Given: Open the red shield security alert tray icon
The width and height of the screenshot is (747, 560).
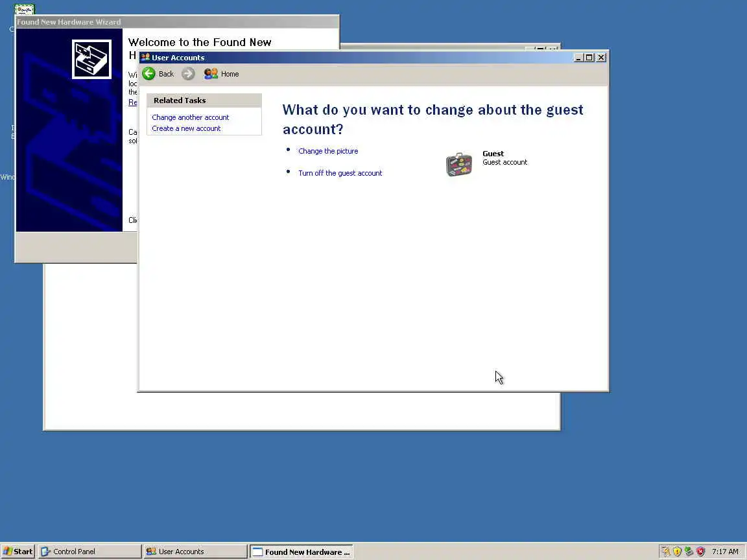Looking at the screenshot, I should [x=700, y=552].
